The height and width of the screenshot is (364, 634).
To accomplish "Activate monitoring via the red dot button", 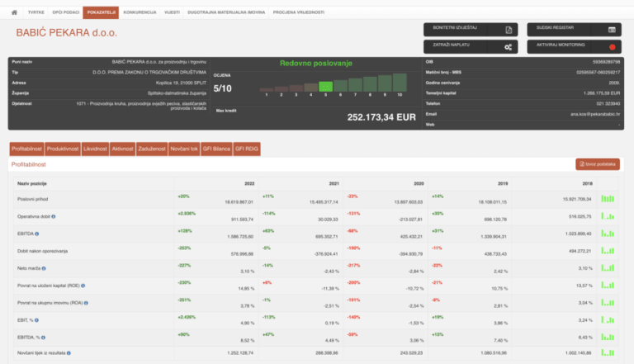I will pos(612,47).
